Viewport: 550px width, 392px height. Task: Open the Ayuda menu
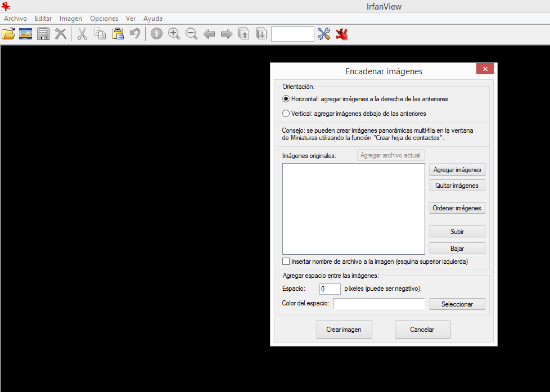pos(152,19)
